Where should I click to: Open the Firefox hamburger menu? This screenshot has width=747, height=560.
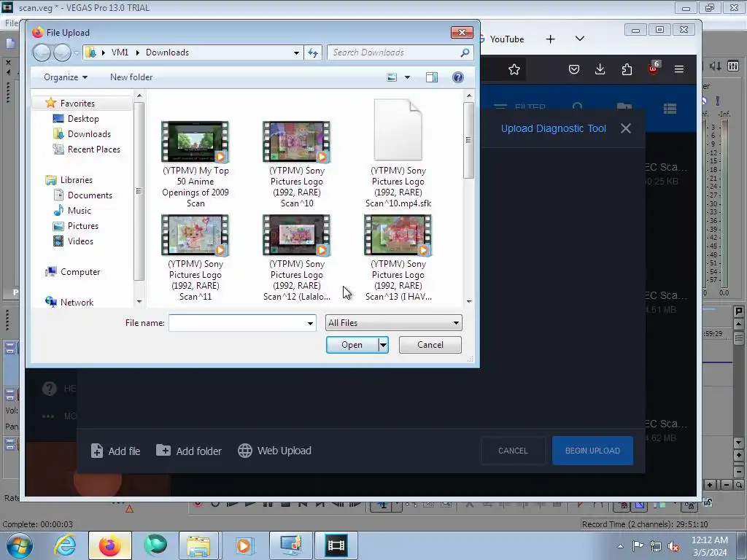(679, 69)
